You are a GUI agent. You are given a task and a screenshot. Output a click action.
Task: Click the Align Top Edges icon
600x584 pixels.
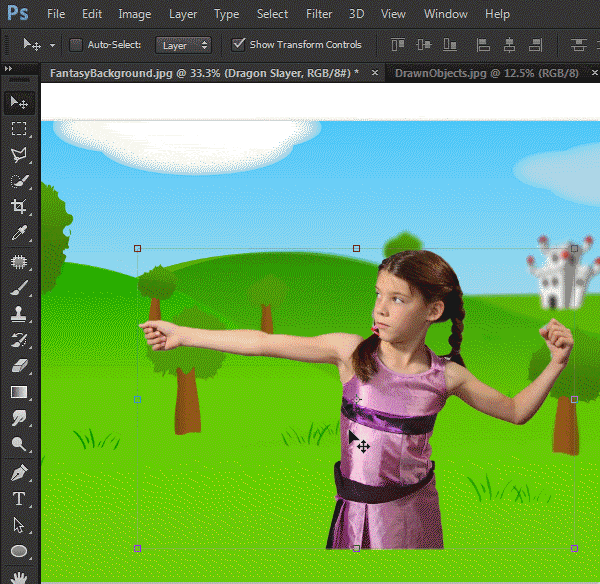[398, 45]
